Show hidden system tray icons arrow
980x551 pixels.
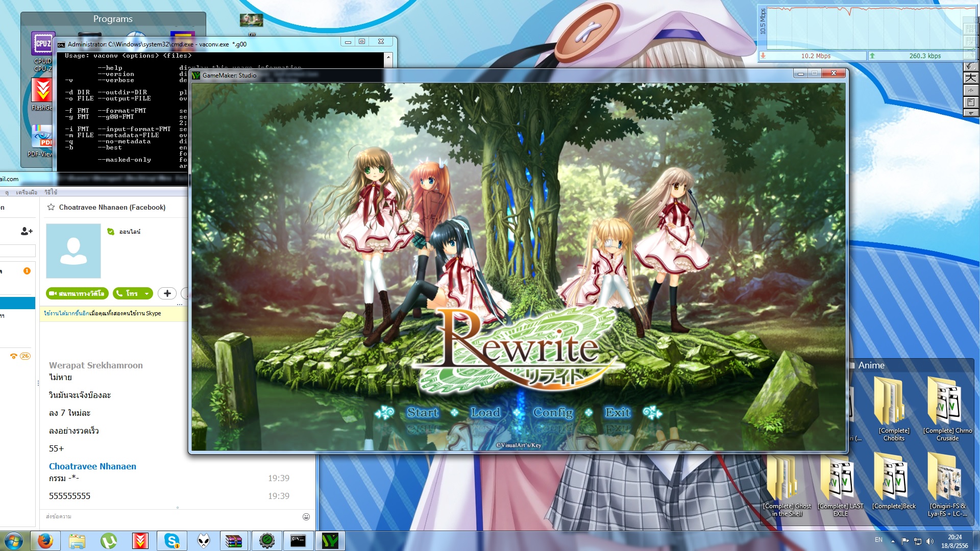click(893, 541)
